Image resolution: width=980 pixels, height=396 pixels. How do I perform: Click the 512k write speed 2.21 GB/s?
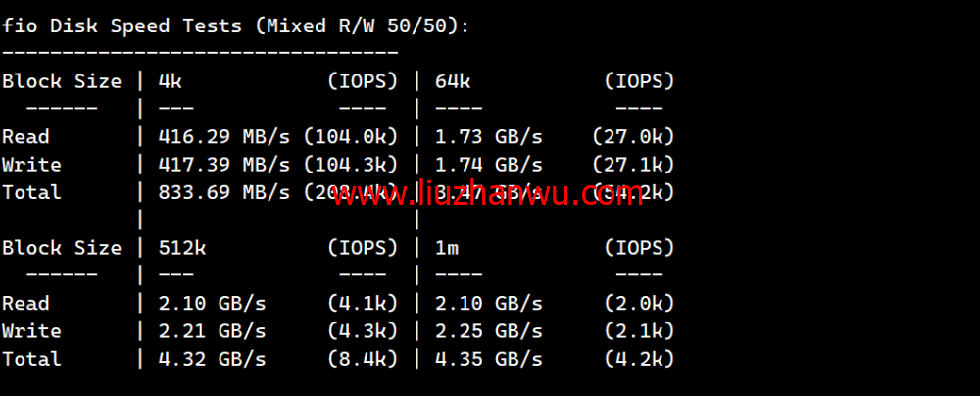tap(212, 331)
